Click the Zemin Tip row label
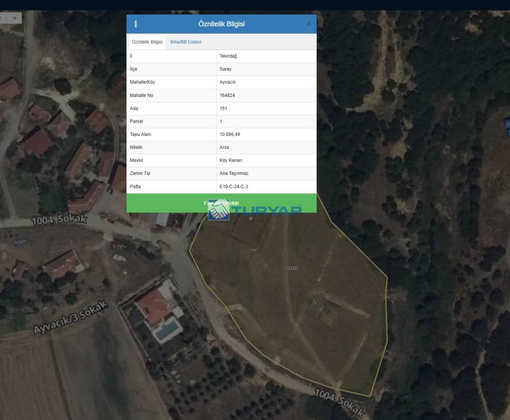 [x=140, y=173]
